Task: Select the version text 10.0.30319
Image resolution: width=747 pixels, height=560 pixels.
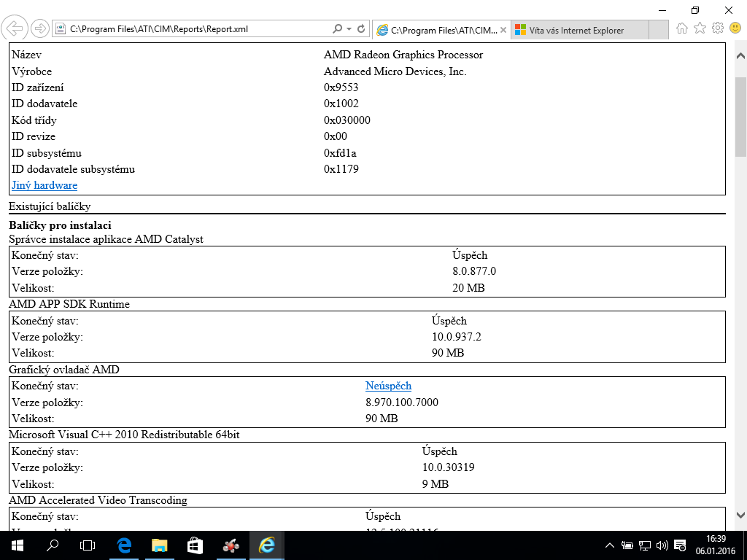Action: pos(449,467)
